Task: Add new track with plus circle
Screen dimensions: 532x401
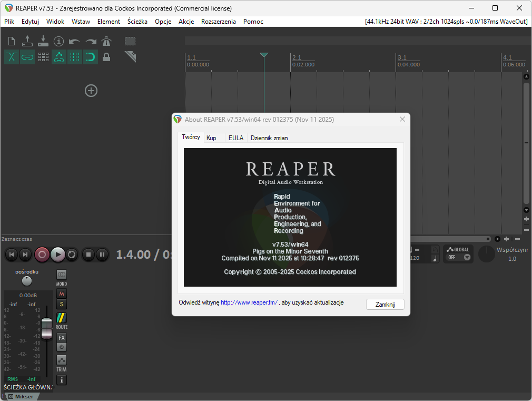Action: coord(91,91)
